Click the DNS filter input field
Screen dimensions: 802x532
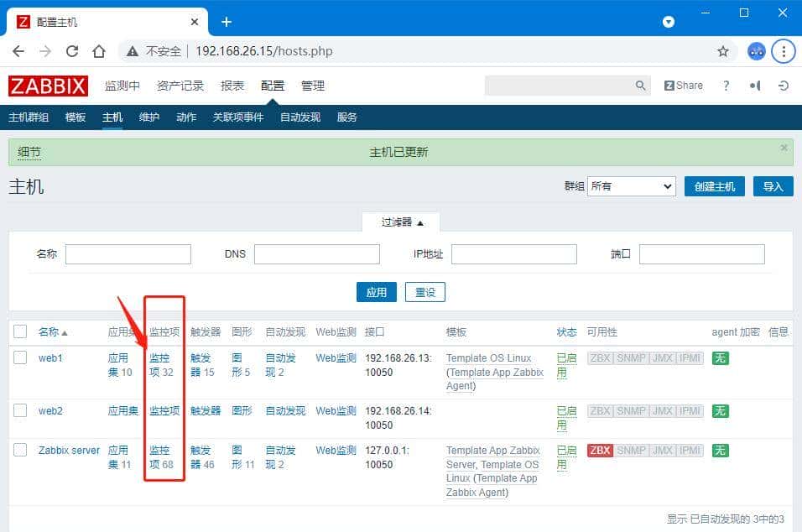[x=317, y=253]
